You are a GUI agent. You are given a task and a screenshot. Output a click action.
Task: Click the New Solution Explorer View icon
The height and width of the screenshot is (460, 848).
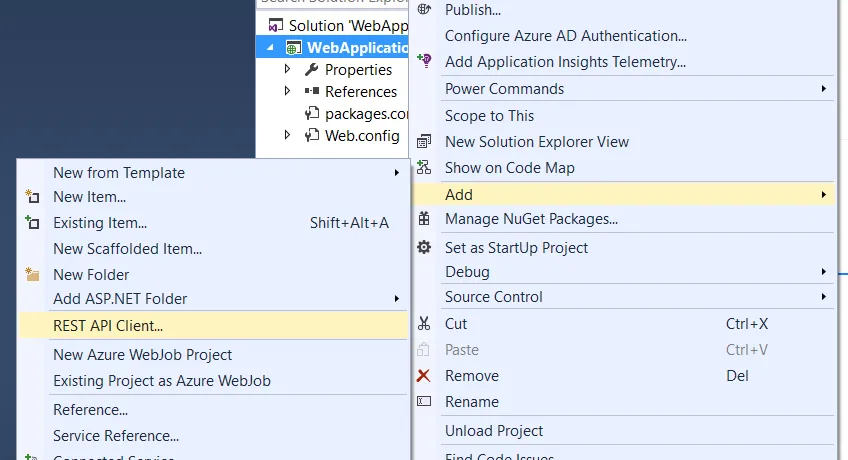424,142
